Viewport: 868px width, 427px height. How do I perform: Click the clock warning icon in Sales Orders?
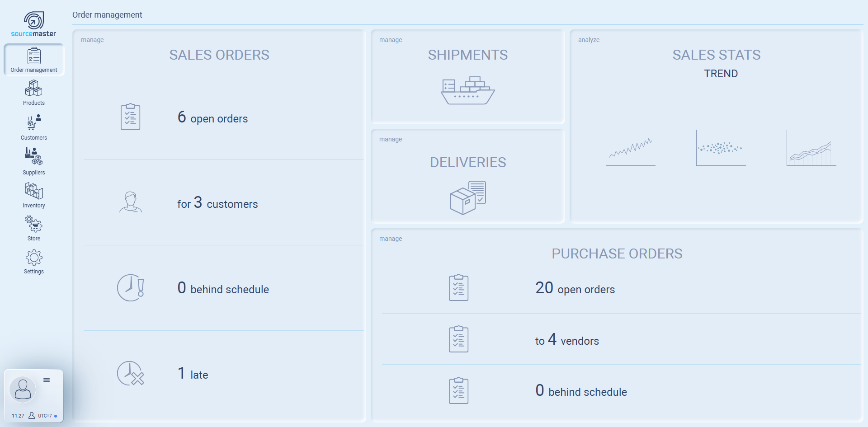(x=131, y=288)
